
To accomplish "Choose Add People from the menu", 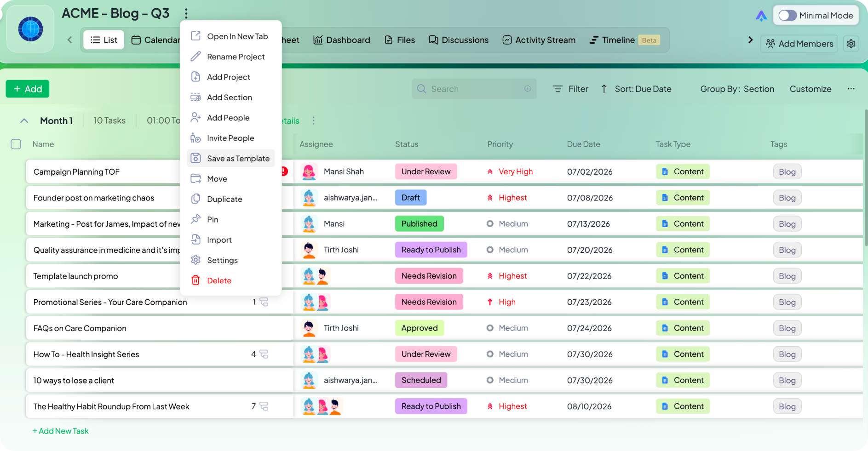I will (x=231, y=118).
